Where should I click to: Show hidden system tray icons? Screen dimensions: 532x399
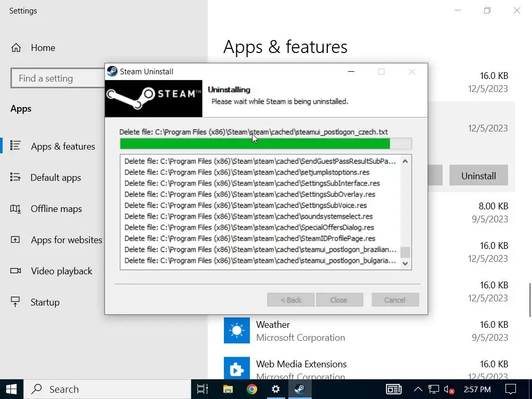coord(418,389)
